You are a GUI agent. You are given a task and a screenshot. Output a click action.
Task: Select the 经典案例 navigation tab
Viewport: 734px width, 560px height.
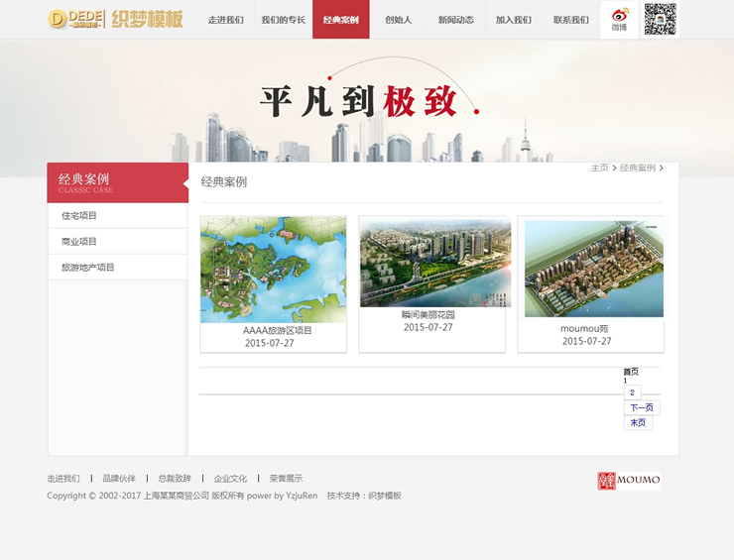coord(340,20)
